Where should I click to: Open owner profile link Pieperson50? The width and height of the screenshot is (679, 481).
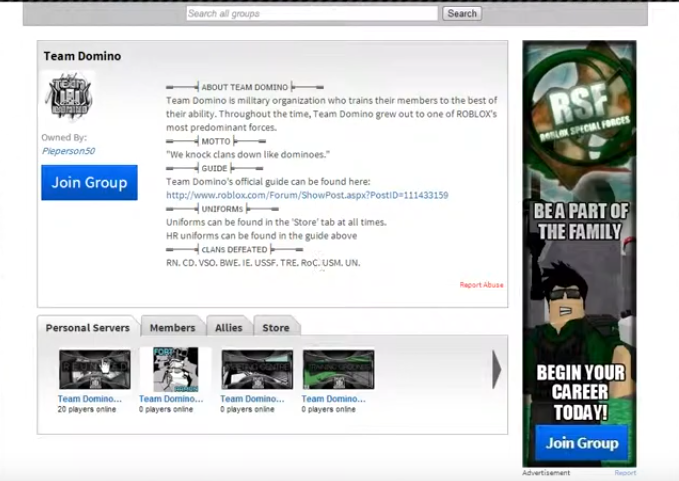pyautogui.click(x=68, y=151)
